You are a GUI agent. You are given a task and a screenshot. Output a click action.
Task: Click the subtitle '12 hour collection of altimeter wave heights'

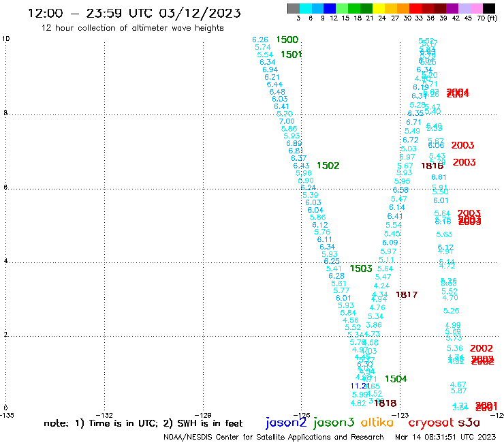[132, 28]
